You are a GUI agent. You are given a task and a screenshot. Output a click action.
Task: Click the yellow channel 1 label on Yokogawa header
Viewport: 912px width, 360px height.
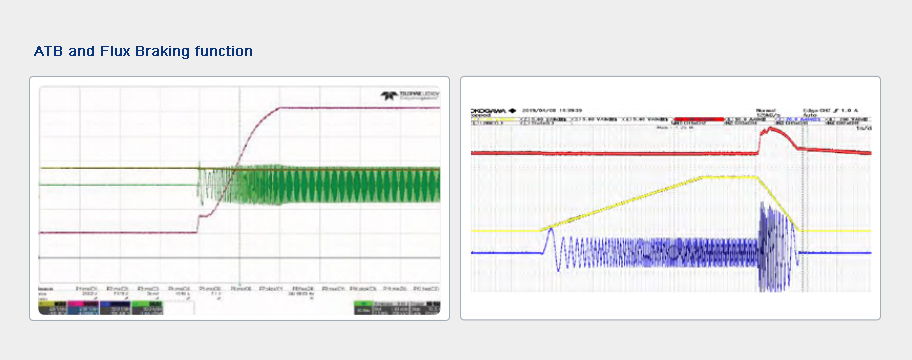click(493, 119)
